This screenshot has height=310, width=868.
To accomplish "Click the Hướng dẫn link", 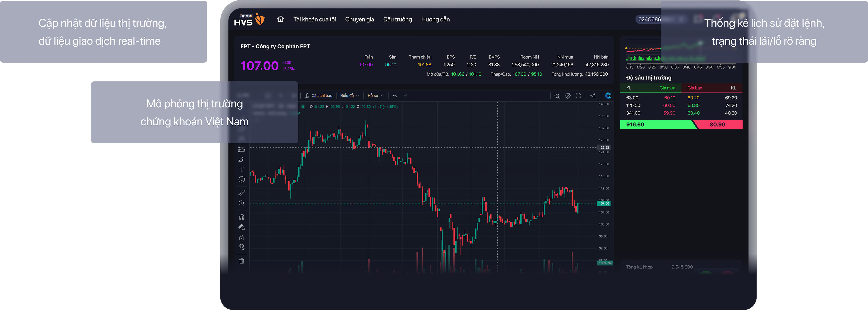I will [435, 19].
